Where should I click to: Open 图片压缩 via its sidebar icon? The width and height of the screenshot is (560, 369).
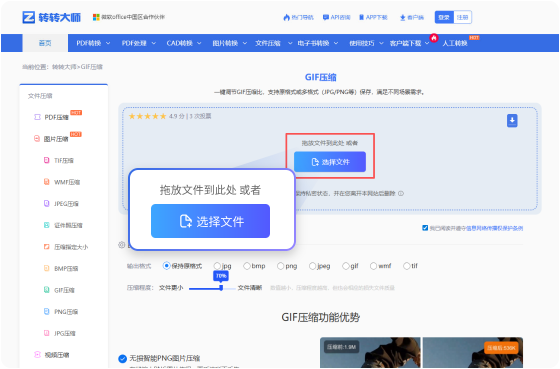(x=37, y=139)
